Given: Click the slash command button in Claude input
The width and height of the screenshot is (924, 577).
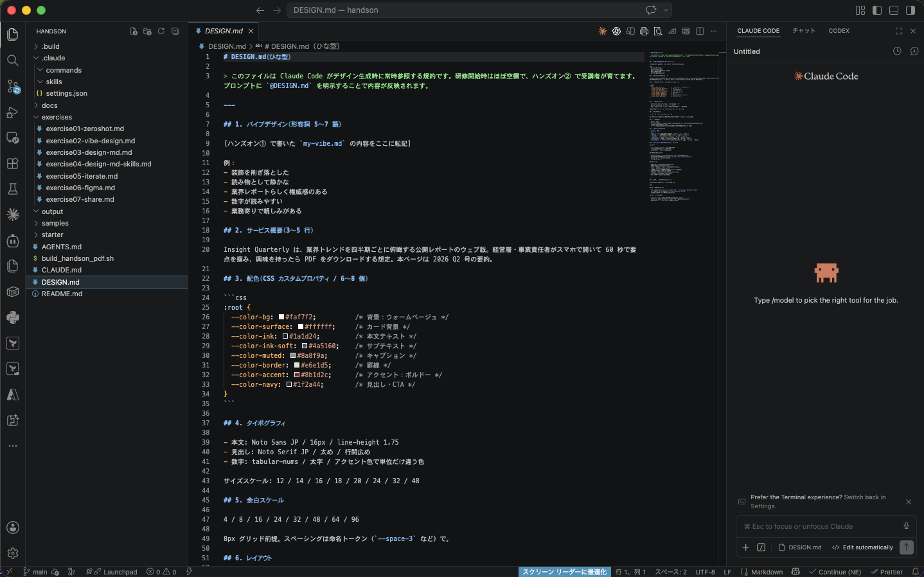Looking at the screenshot, I should (761, 547).
